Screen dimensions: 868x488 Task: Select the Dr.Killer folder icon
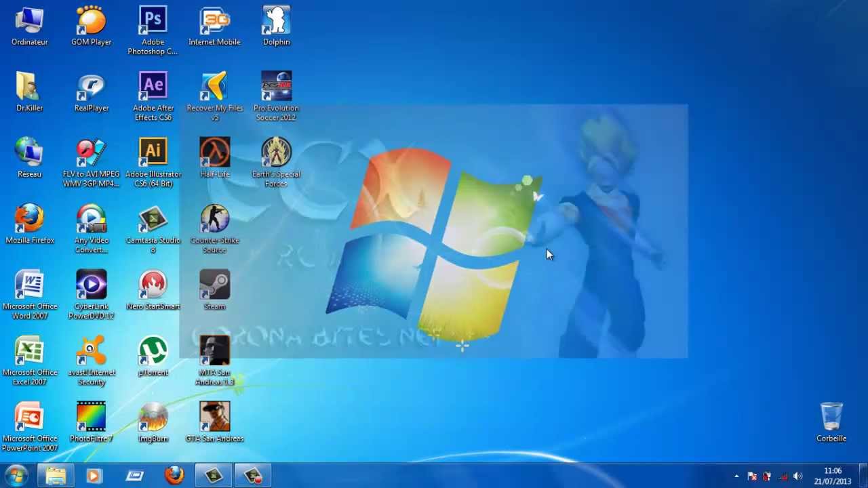point(29,92)
